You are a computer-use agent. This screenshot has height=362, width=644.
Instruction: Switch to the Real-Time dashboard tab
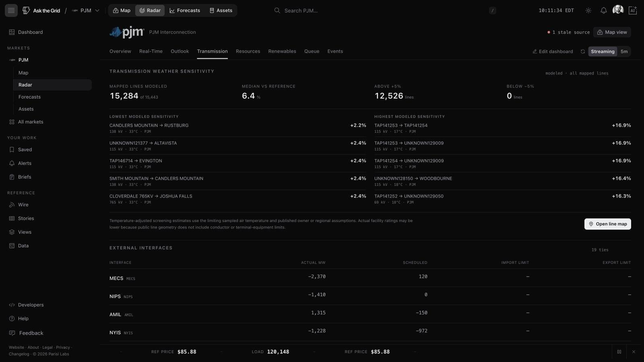coord(151,51)
